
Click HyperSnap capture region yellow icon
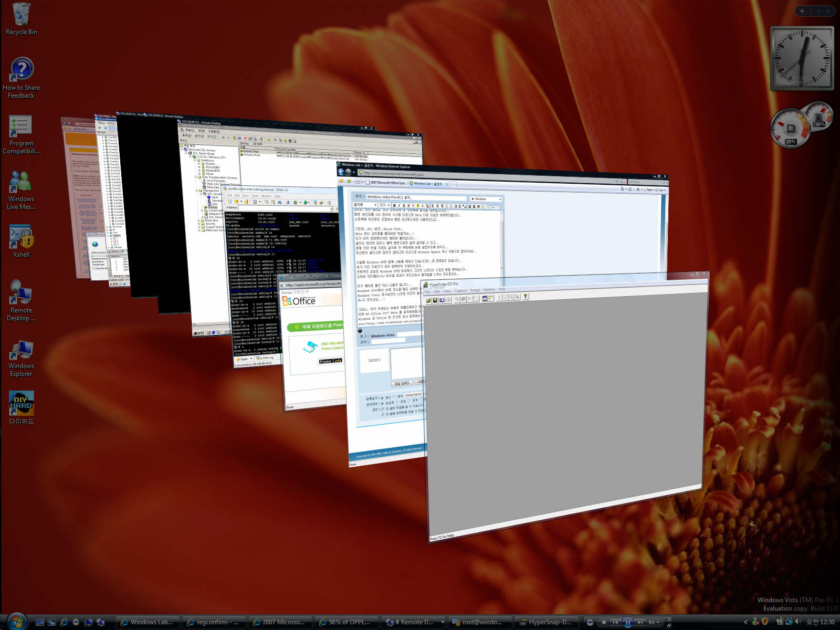click(x=491, y=298)
